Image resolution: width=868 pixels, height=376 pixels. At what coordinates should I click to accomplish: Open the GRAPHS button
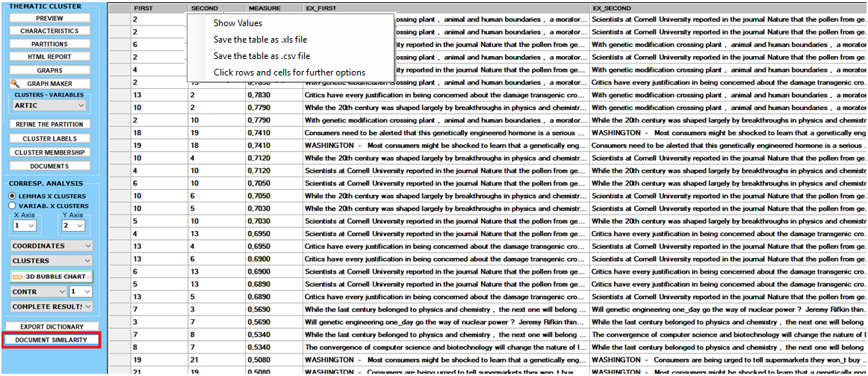click(49, 70)
